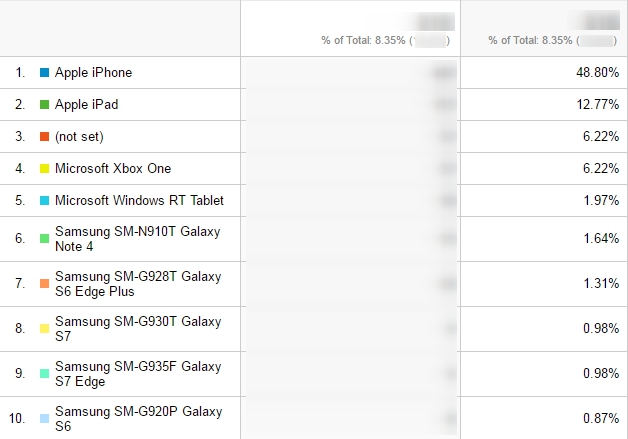Click the 0.87% value for Galaxy S6
628x439 pixels.
pos(601,419)
